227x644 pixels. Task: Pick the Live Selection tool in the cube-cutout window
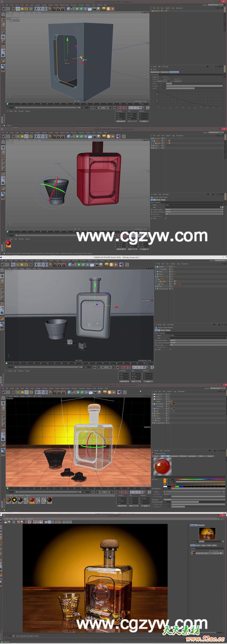[x=14, y=9]
